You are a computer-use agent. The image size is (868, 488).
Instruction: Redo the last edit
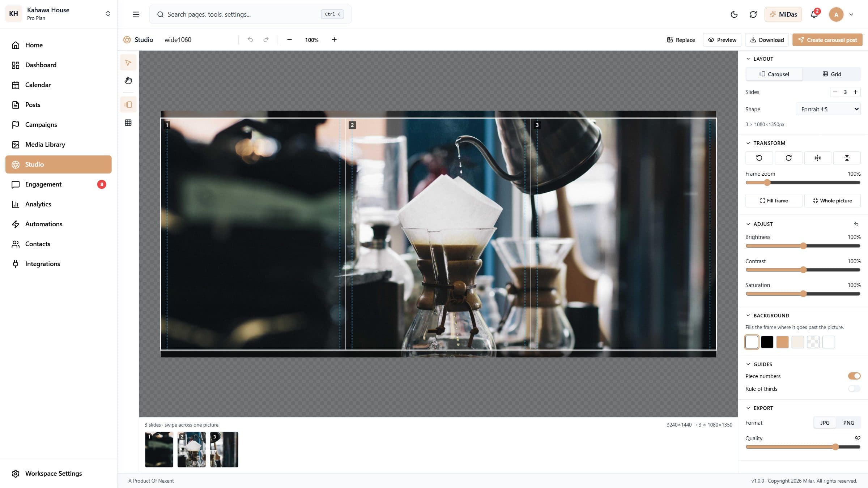tap(266, 40)
